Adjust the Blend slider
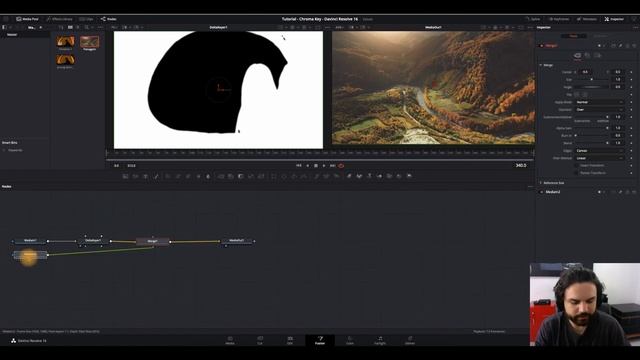 (592, 143)
